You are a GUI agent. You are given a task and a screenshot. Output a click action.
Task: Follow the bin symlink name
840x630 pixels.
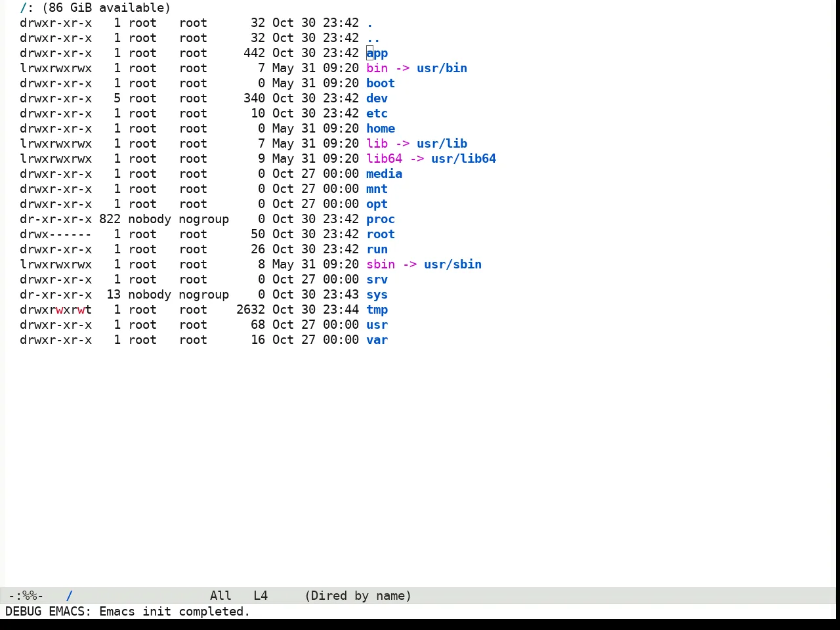point(377,68)
